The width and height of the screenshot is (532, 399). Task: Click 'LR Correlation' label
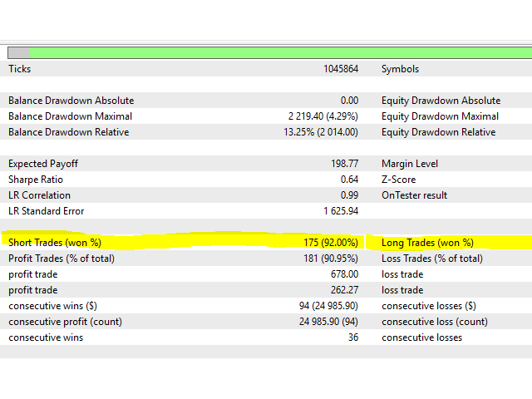39,195
